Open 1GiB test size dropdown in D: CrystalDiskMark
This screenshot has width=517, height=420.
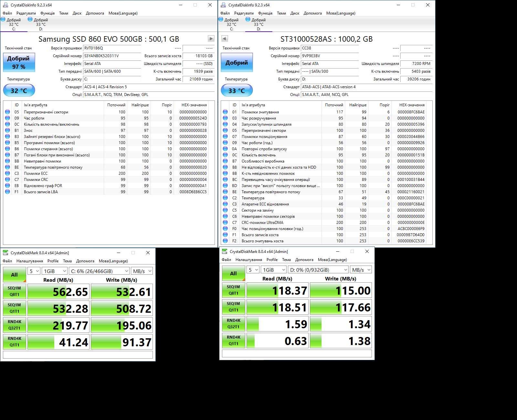point(274,270)
